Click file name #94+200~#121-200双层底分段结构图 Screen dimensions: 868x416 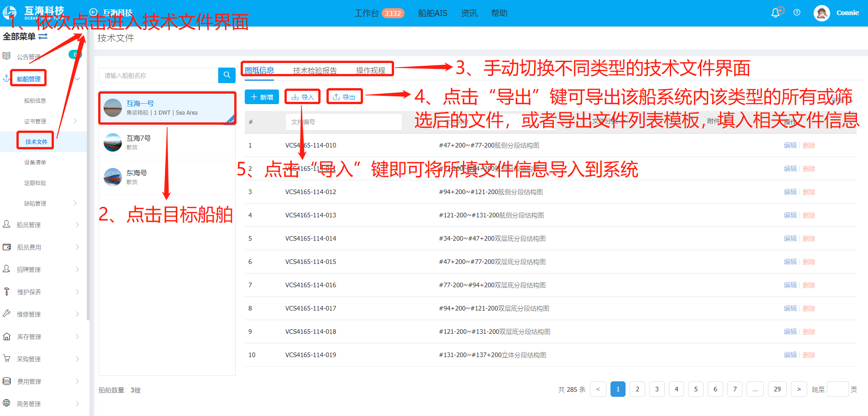click(494, 308)
